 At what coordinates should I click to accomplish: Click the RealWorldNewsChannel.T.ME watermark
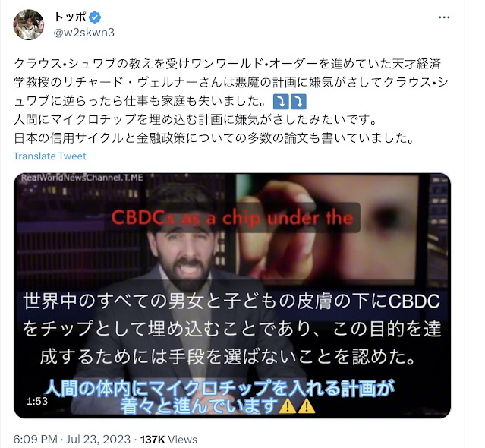tap(82, 178)
